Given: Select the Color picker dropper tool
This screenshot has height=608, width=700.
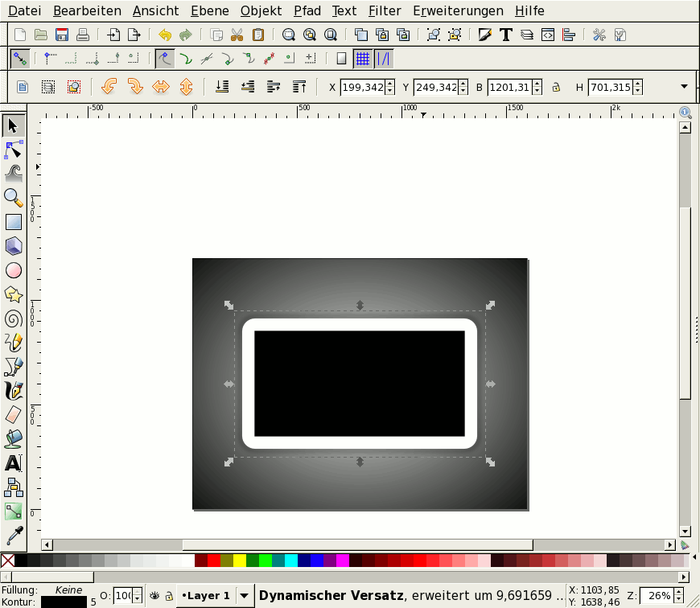Looking at the screenshot, I should [14, 535].
